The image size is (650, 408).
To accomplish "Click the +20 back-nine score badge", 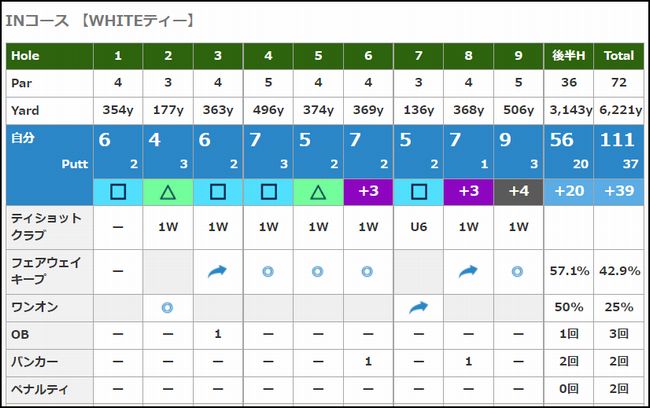I will [569, 192].
